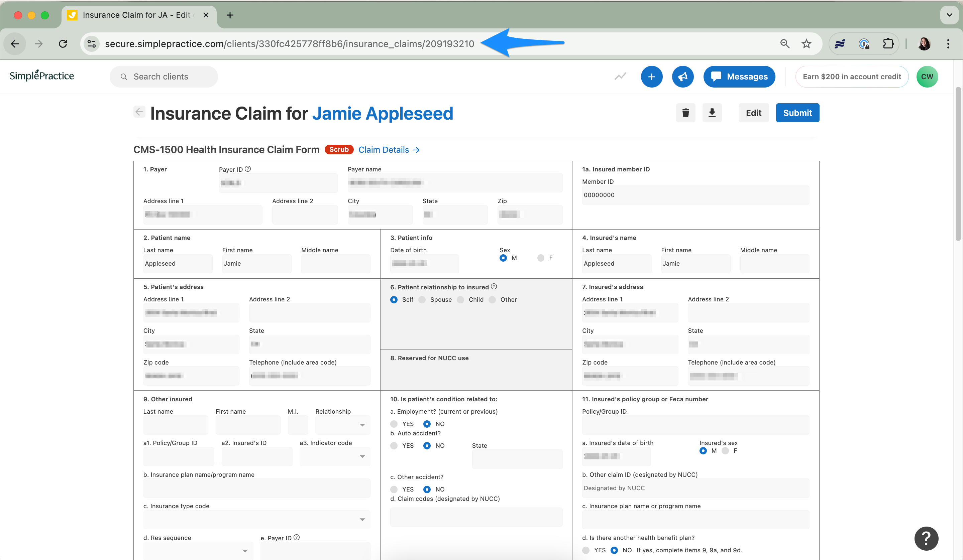Open Res sequence dropdown
This screenshot has width=963, height=560.
198,550
